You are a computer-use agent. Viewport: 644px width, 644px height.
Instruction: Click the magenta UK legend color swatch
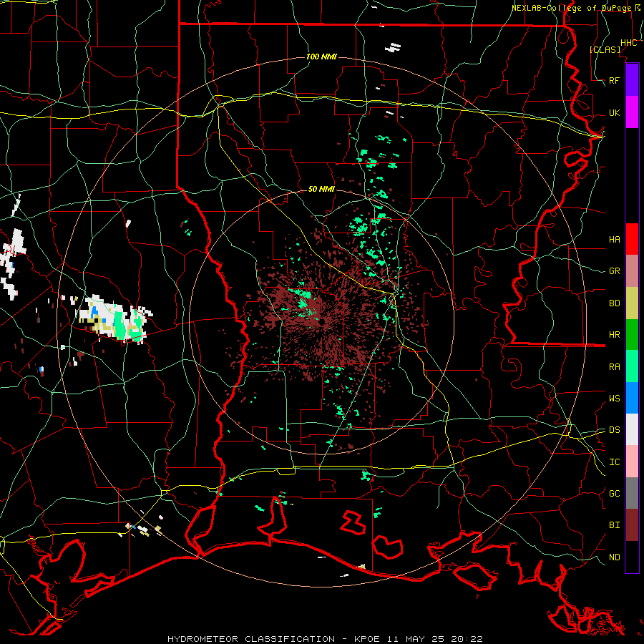pyautogui.click(x=632, y=112)
